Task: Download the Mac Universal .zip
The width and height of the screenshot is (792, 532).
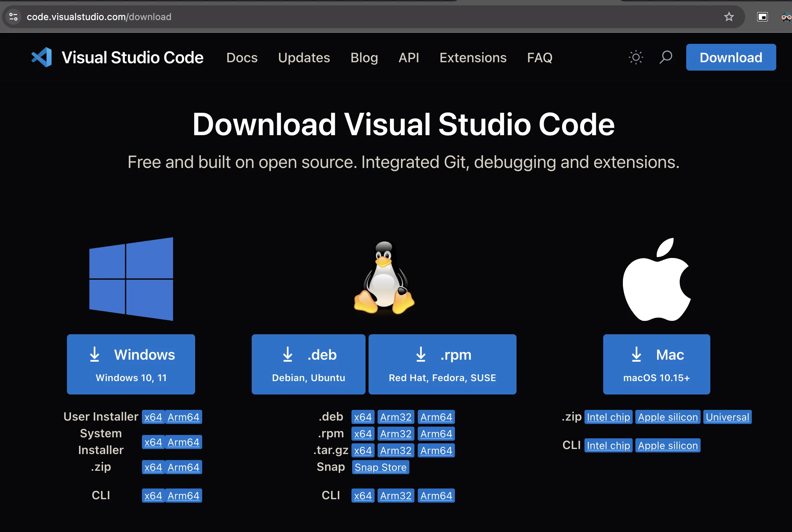Action: point(727,417)
